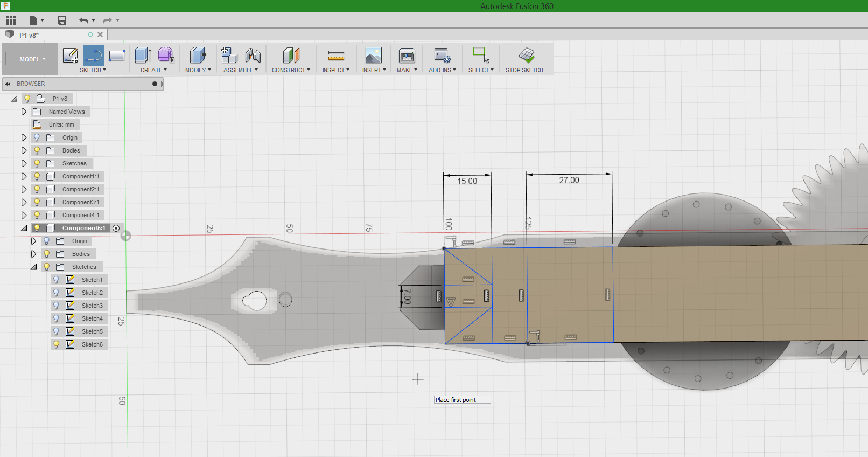This screenshot has height=457, width=868.
Task: Expand the Component2:1 node
Action: click(x=24, y=189)
